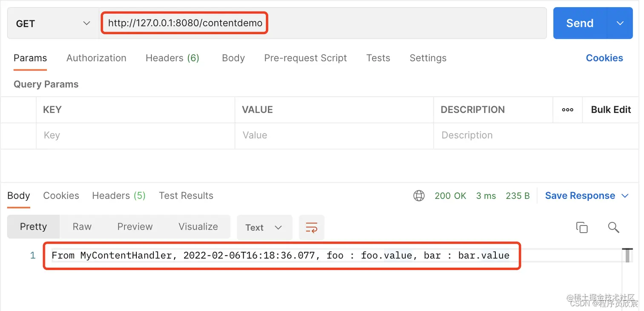Open the Authorization tab
The image size is (644, 311).
pos(96,58)
